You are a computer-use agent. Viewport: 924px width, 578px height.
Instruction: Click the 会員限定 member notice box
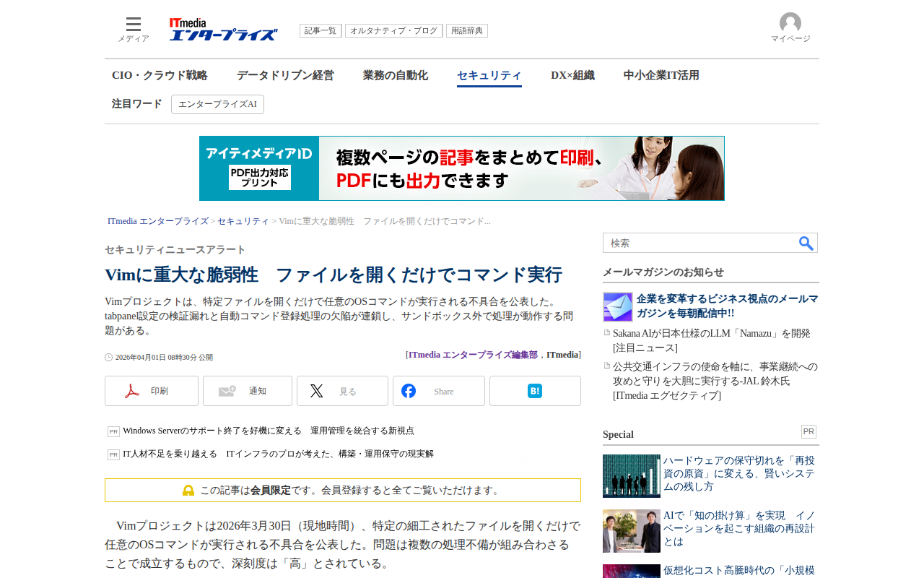[x=343, y=490]
